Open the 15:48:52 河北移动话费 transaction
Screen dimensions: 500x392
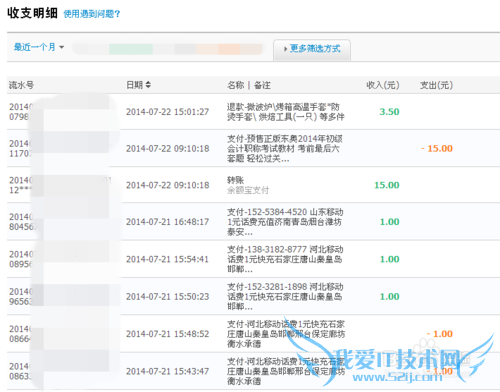pyautogui.click(x=286, y=334)
